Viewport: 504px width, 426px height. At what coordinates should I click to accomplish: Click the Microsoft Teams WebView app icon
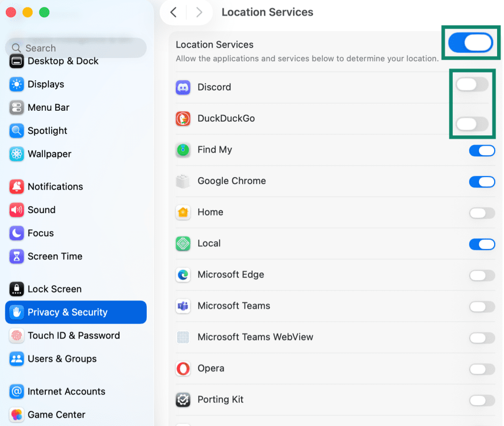point(183,337)
